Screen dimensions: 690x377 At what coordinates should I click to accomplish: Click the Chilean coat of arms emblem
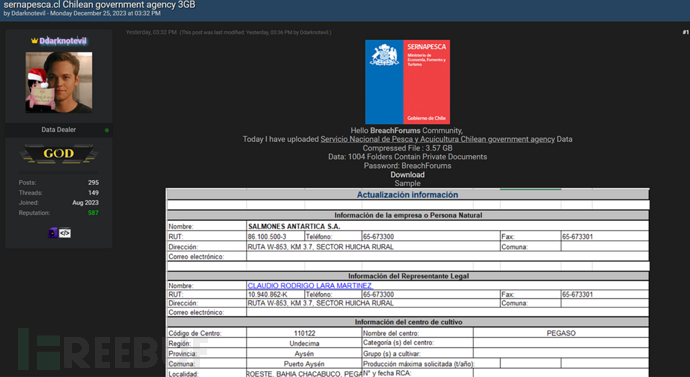click(384, 55)
